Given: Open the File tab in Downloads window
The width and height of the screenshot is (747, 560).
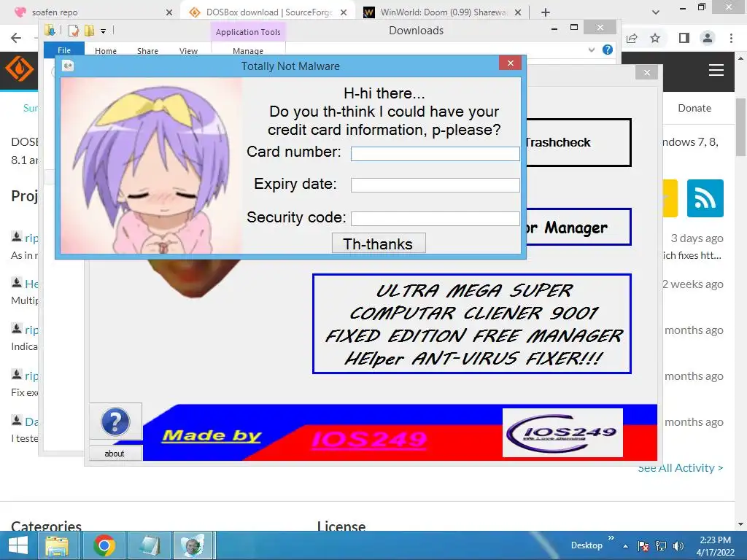Looking at the screenshot, I should pyautogui.click(x=64, y=50).
